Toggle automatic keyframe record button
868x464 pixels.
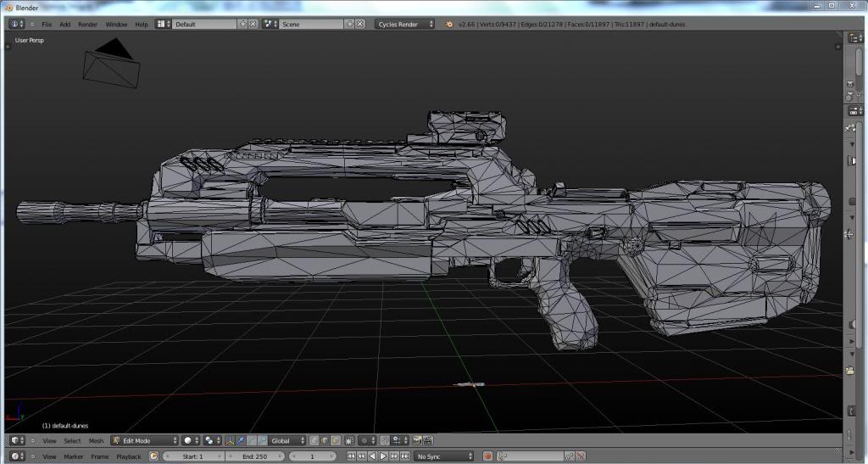point(488,456)
